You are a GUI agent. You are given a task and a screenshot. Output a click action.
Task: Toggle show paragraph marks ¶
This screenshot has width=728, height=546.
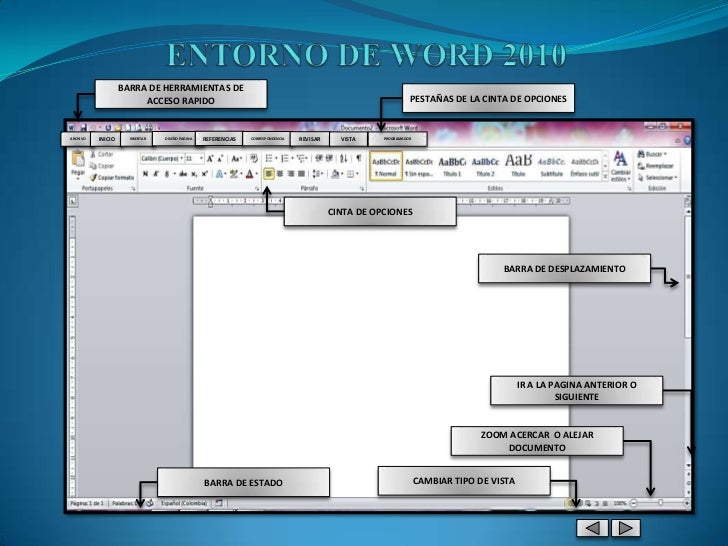coord(358,159)
